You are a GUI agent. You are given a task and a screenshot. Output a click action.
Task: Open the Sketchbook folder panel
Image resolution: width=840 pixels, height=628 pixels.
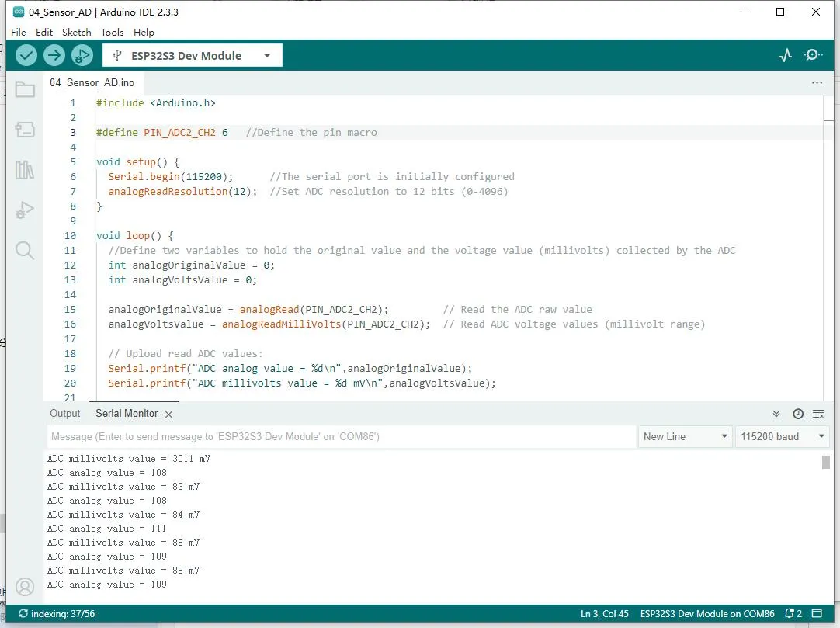(25, 90)
